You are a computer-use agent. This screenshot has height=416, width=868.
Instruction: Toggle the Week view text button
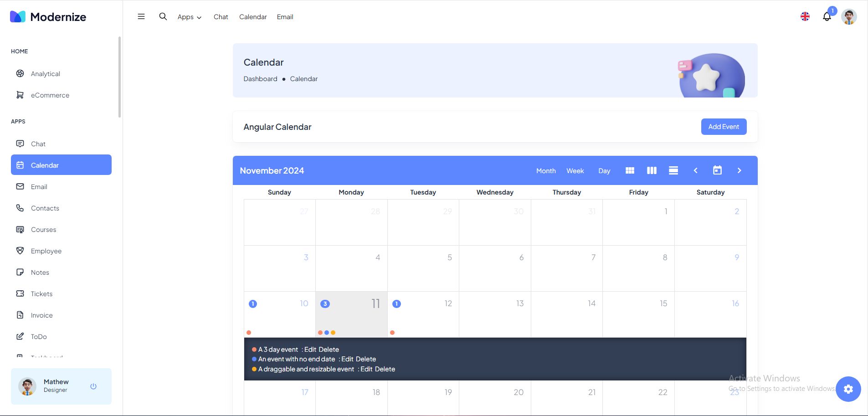(575, 171)
